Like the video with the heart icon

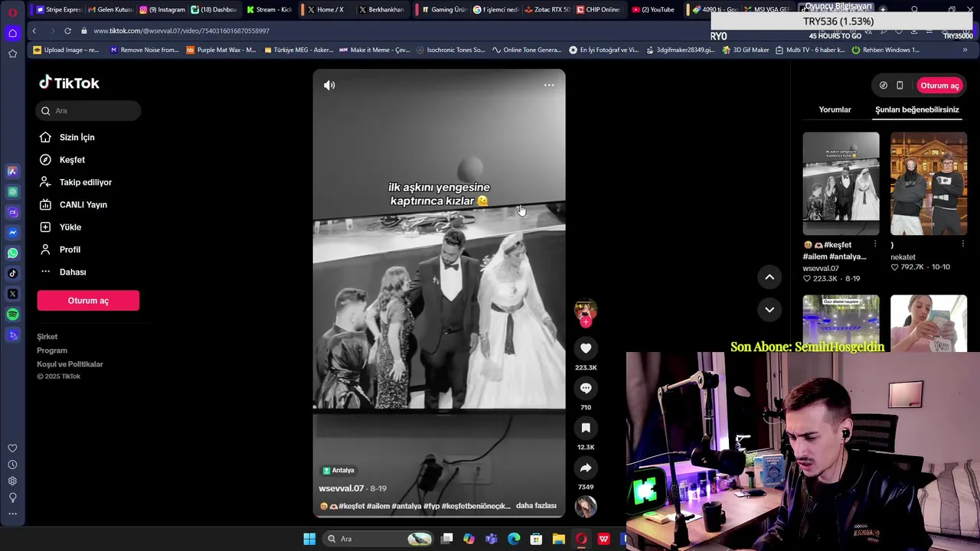pyautogui.click(x=586, y=348)
